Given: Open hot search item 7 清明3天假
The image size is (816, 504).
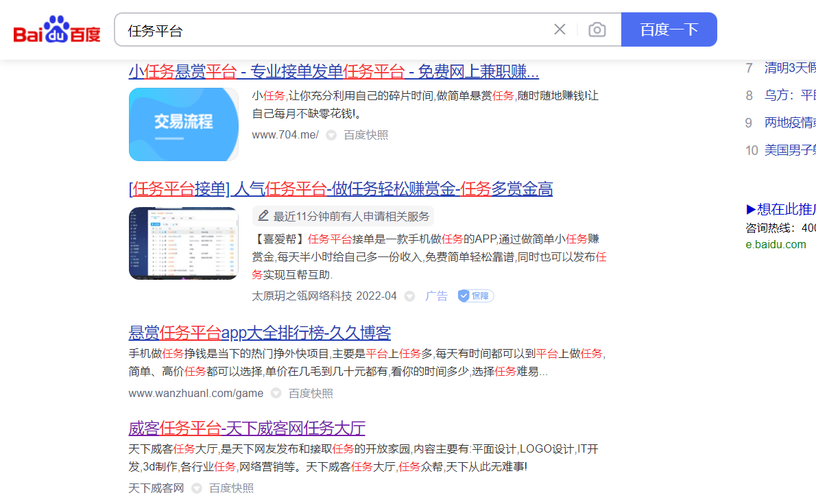Looking at the screenshot, I should tap(789, 68).
